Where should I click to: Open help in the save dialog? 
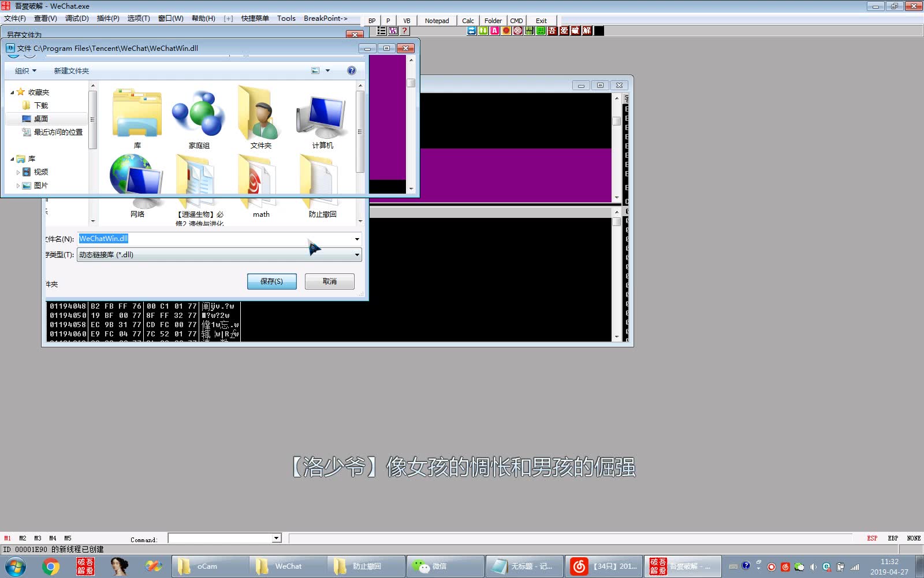(352, 71)
